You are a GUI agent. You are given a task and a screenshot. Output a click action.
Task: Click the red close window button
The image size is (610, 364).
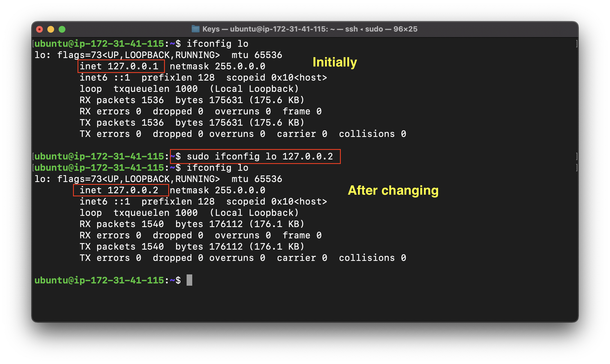click(40, 29)
